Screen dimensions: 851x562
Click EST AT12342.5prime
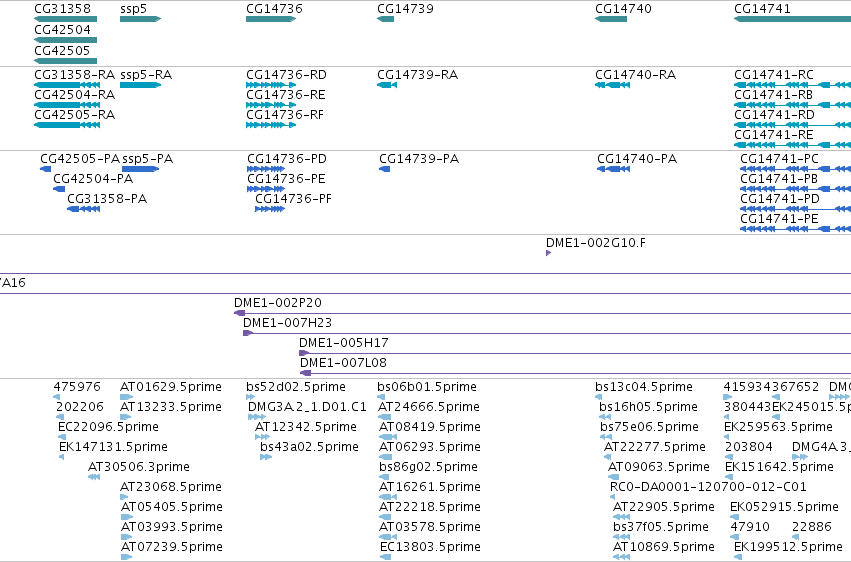262,438
